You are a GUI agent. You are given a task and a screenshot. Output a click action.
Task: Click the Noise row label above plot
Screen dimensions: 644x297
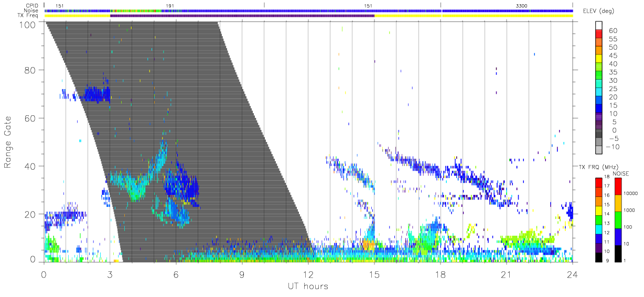pyautogui.click(x=31, y=10)
